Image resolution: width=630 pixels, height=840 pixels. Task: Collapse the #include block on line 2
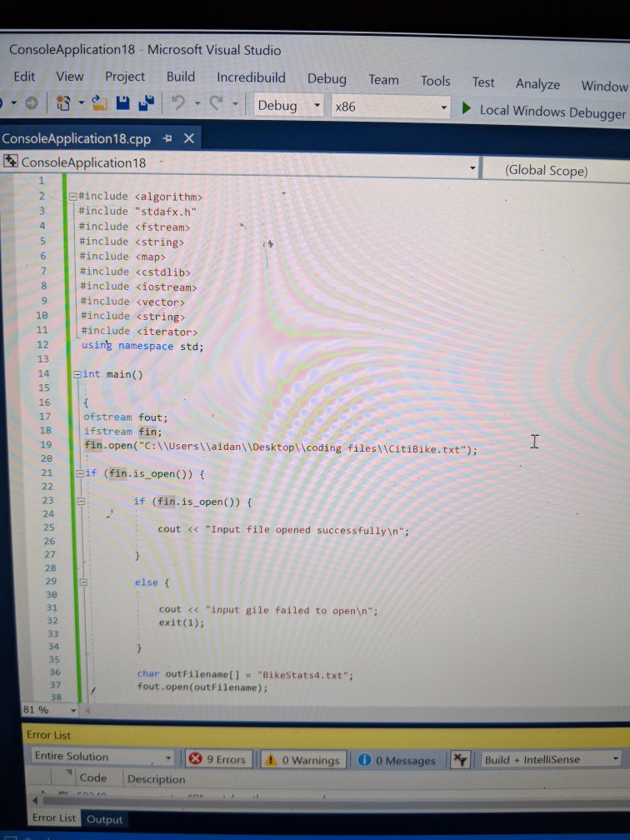(72, 197)
